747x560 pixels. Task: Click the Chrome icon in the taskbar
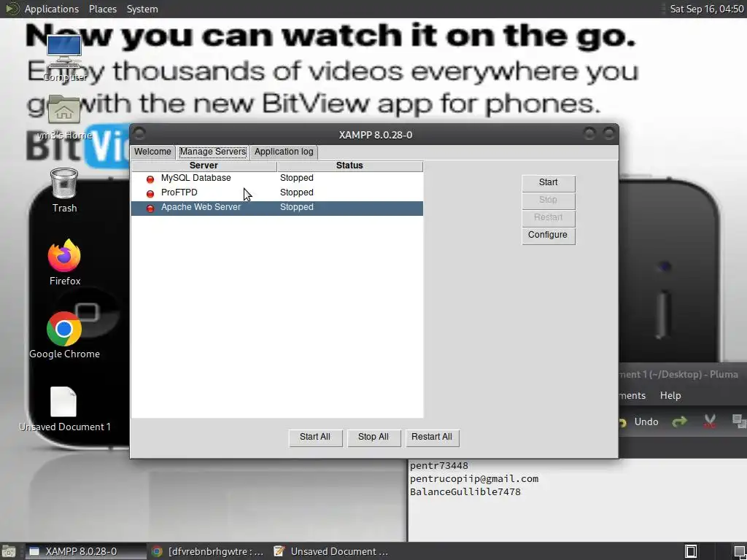(x=158, y=551)
